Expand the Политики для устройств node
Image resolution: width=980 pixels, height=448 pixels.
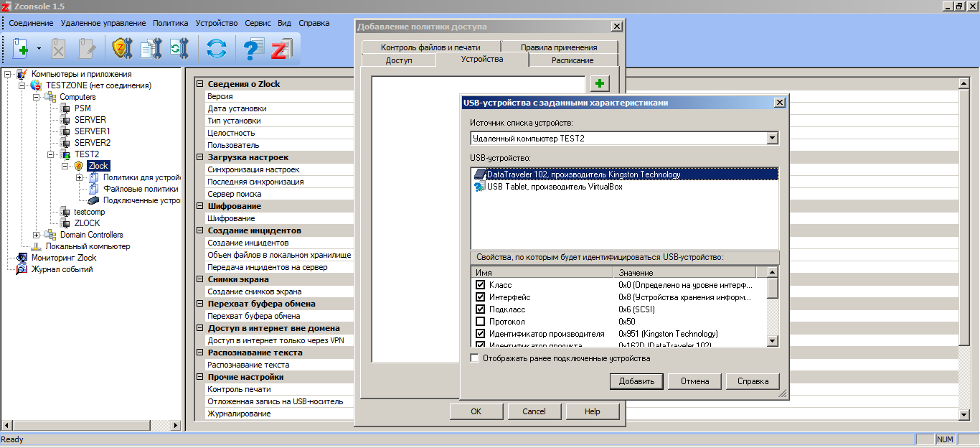pos(80,177)
